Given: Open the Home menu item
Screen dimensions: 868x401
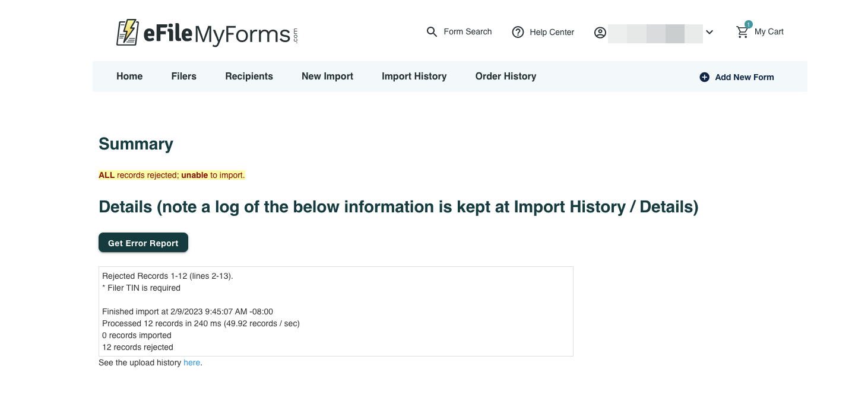Looking at the screenshot, I should point(129,77).
